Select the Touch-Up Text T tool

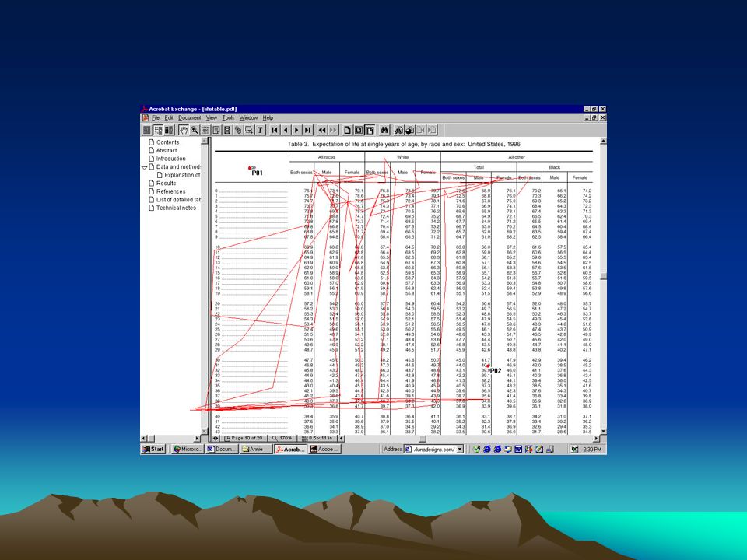pos(260,130)
